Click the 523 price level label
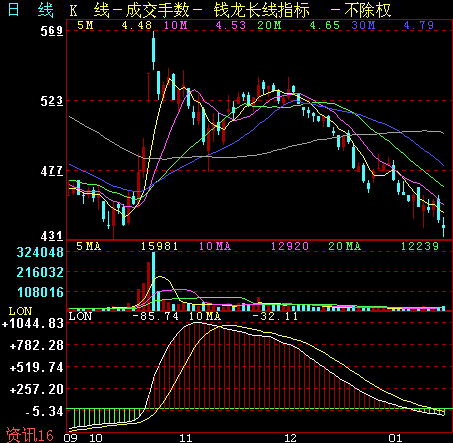 click(x=52, y=101)
